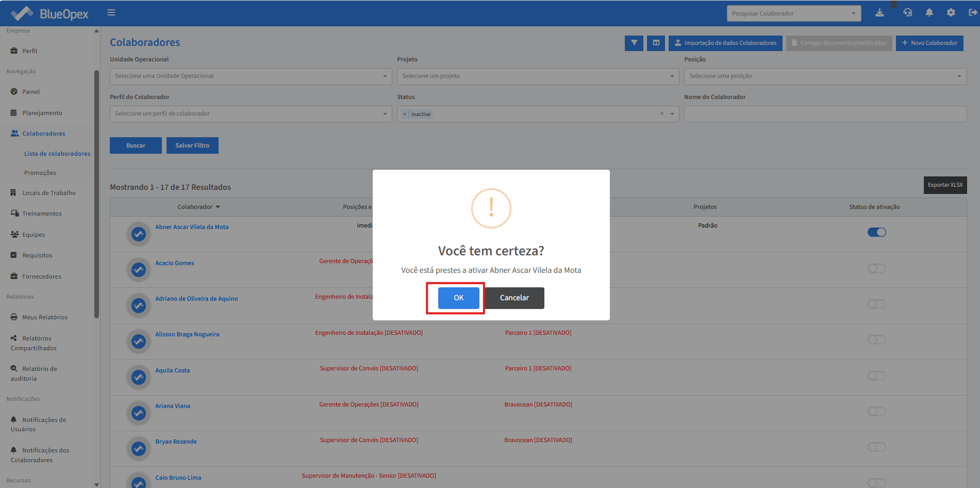980x488 pixels.
Task: Click the download icon in top bar
Action: 879,13
